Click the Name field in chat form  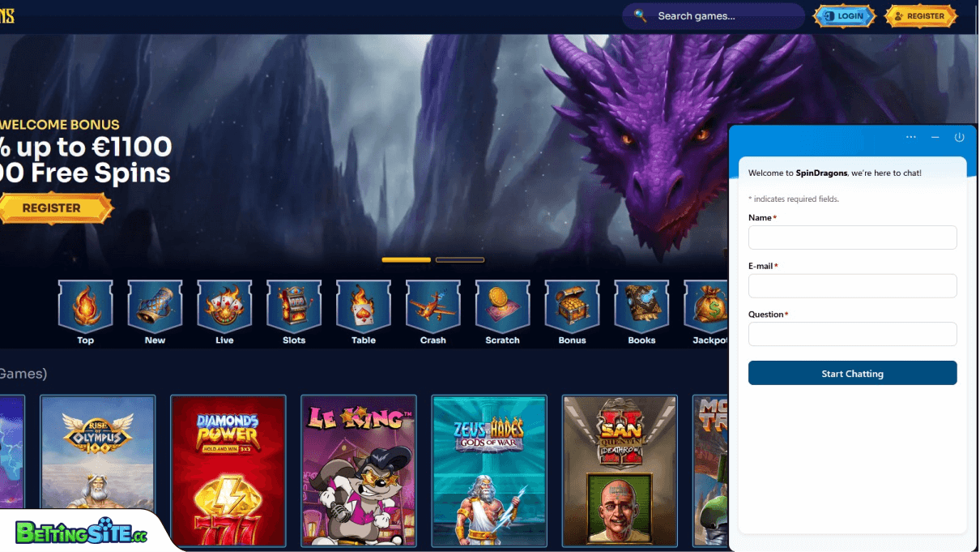(x=852, y=237)
